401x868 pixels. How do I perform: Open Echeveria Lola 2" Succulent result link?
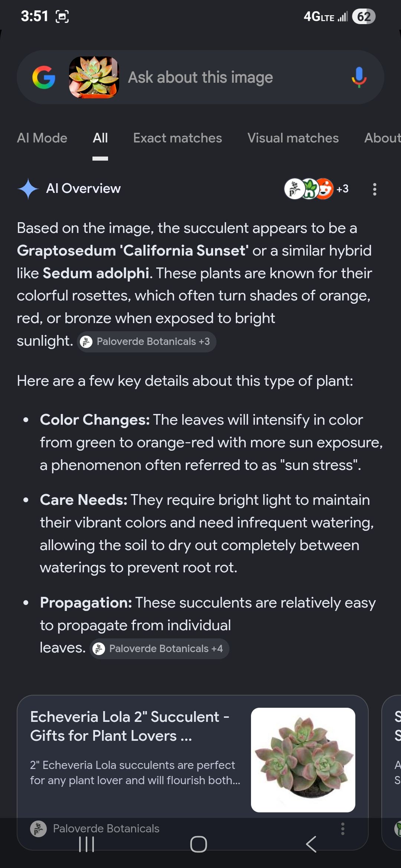pos(130,726)
